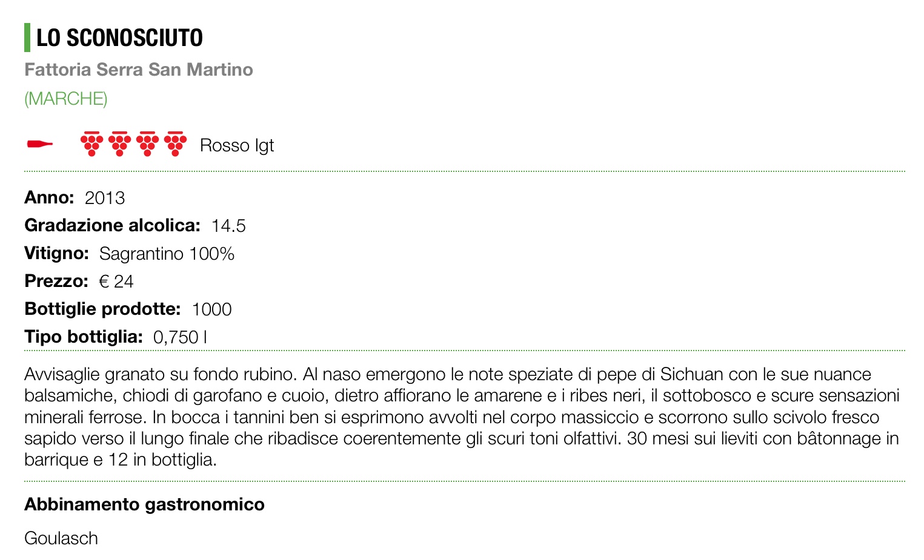Click the Vitigno value Sagrantino 100%

(x=167, y=254)
